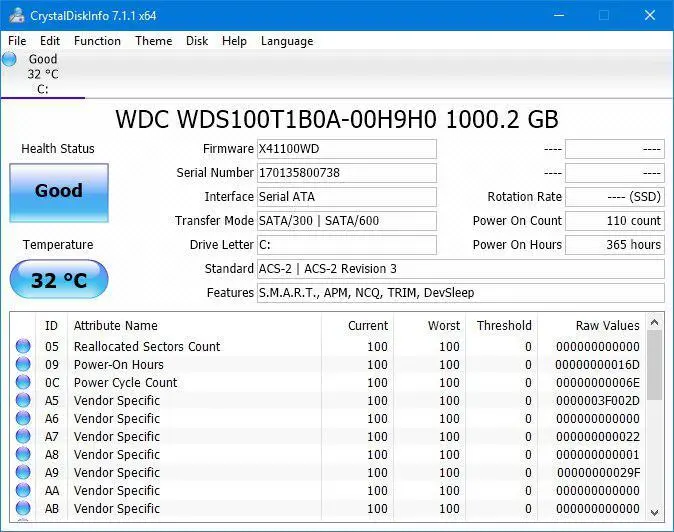
Task: Click status orb for Power Cycle Count row
Action: click(23, 382)
